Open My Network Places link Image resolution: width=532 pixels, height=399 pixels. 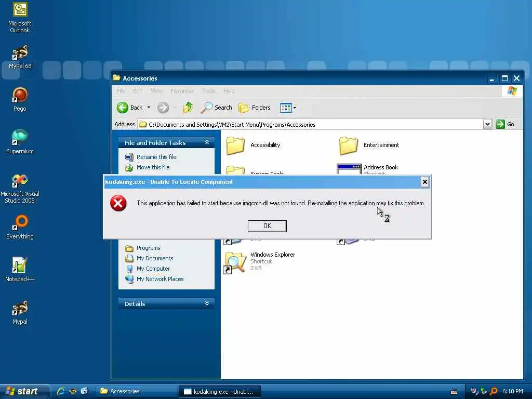pyautogui.click(x=160, y=279)
